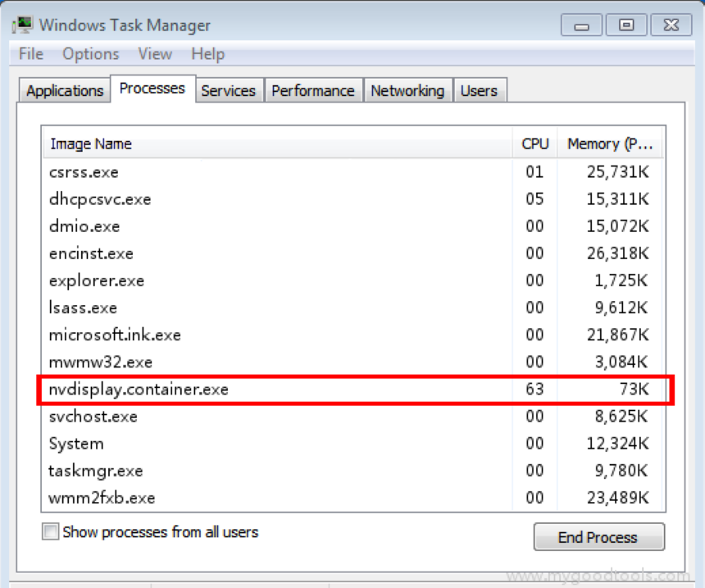Click the 21,867K memory value

[x=618, y=335]
